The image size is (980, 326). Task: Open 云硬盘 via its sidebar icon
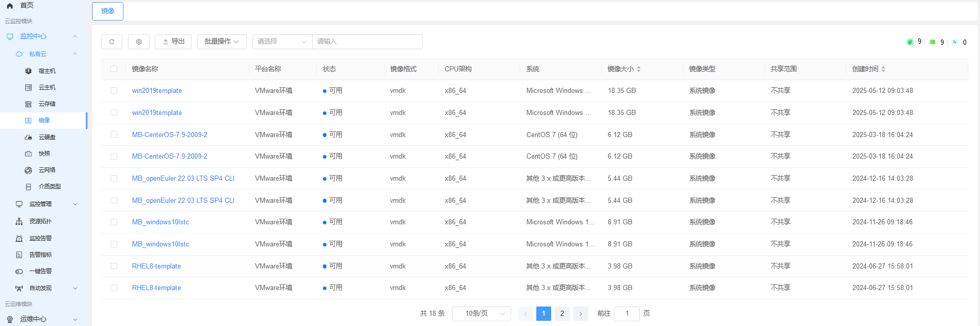[x=28, y=137]
